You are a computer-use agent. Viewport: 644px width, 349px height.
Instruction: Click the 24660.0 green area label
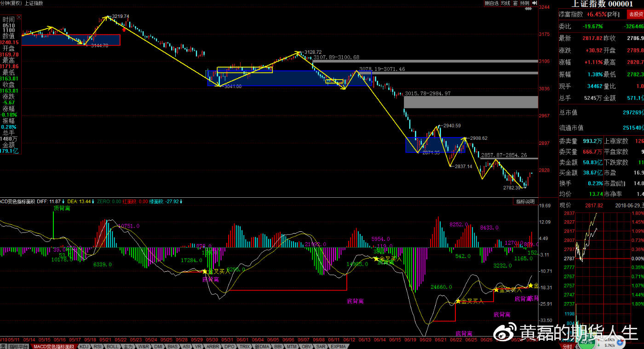coord(442,286)
